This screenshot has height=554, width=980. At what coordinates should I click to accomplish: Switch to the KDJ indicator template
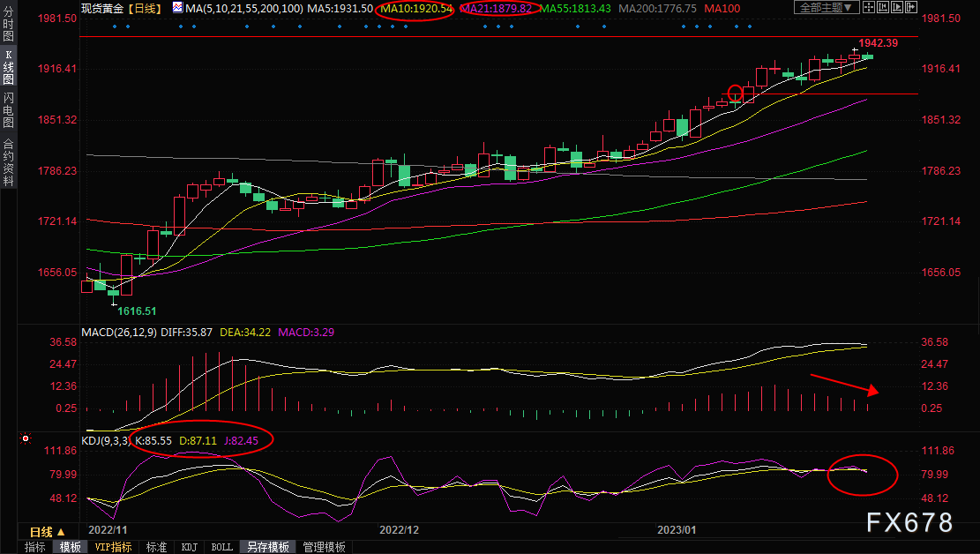point(189,547)
